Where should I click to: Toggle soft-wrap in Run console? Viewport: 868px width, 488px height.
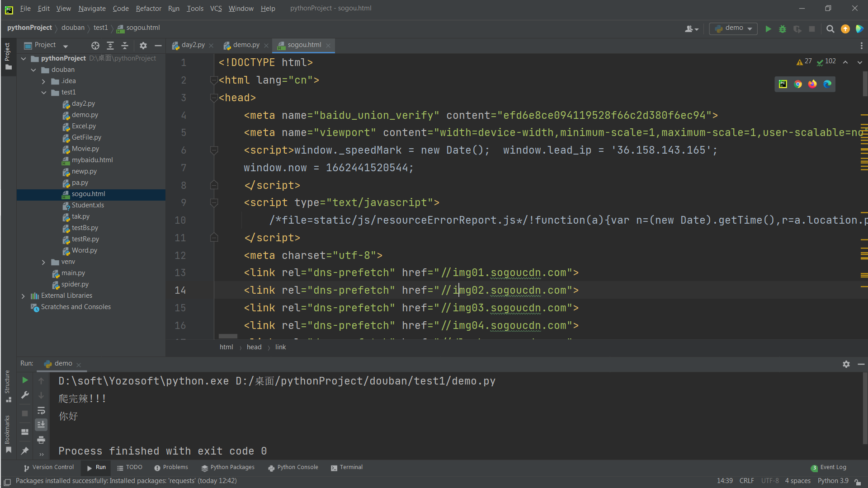click(x=41, y=410)
